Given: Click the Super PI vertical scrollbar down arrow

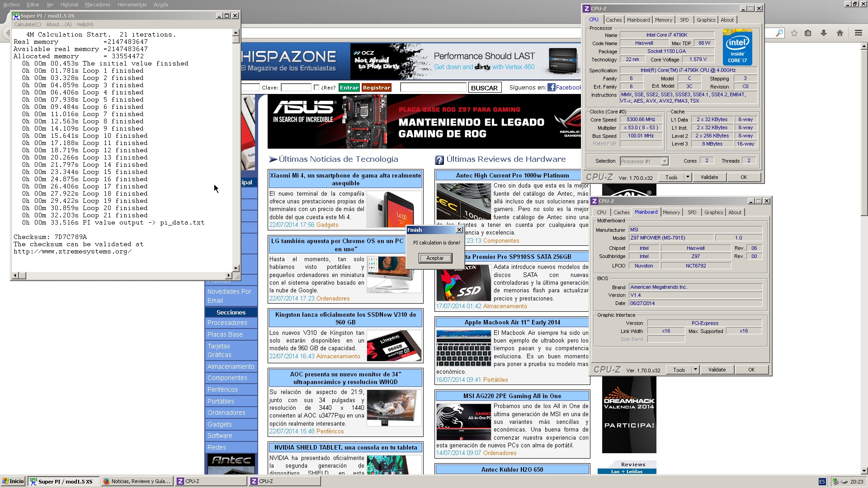Looking at the screenshot, I should (x=236, y=268).
